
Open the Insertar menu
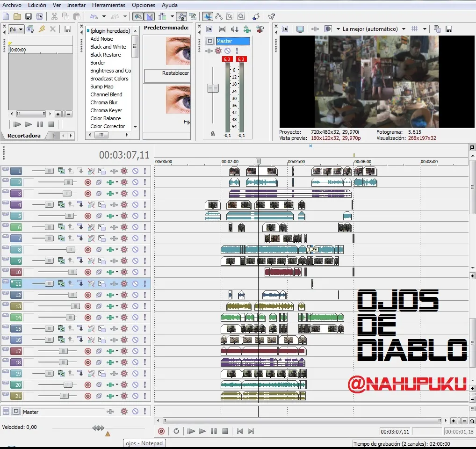[x=76, y=5]
